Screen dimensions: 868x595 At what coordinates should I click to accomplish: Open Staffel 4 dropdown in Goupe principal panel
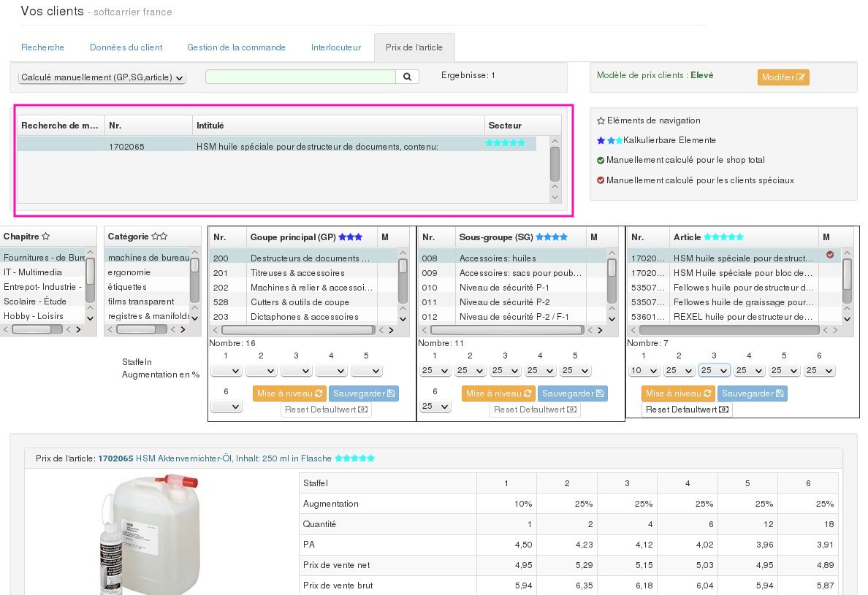click(x=331, y=370)
